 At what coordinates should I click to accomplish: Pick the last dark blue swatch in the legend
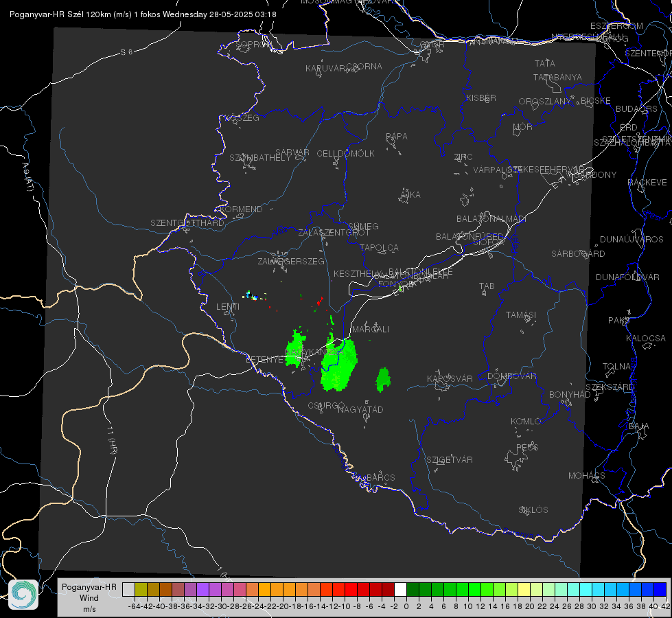pyautogui.click(x=660, y=589)
